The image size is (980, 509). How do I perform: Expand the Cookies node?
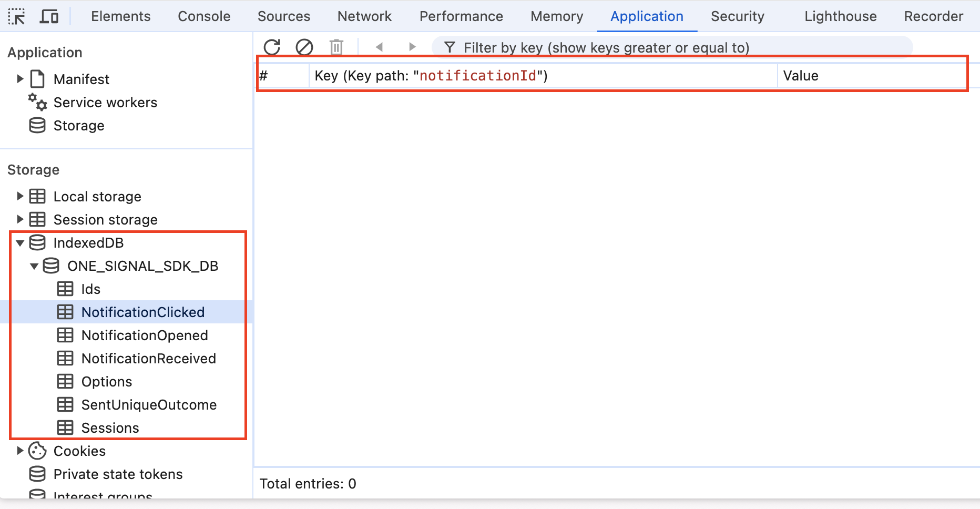point(20,451)
